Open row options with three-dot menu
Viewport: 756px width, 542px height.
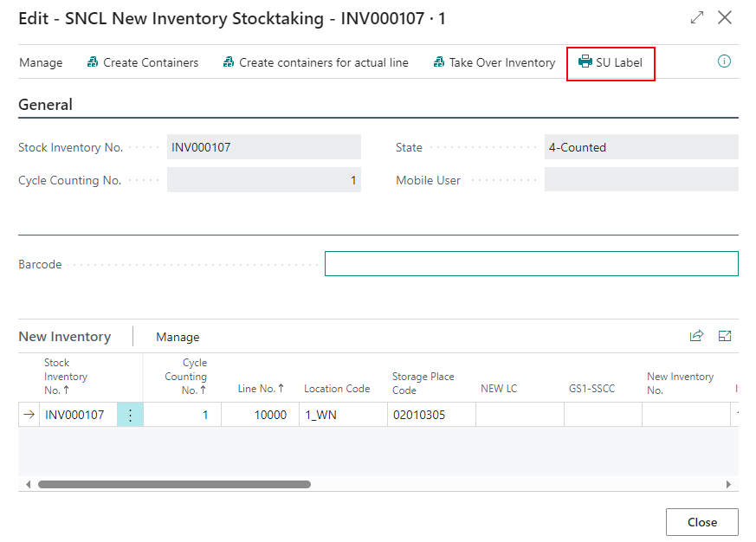pos(130,416)
